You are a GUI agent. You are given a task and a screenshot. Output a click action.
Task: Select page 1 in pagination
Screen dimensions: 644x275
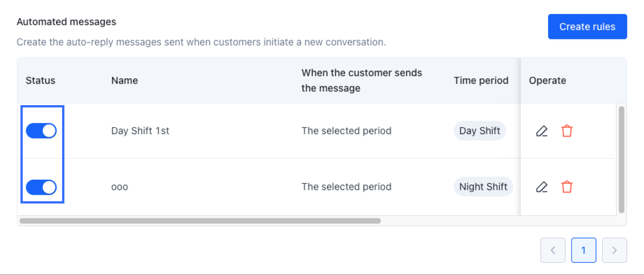tap(583, 250)
